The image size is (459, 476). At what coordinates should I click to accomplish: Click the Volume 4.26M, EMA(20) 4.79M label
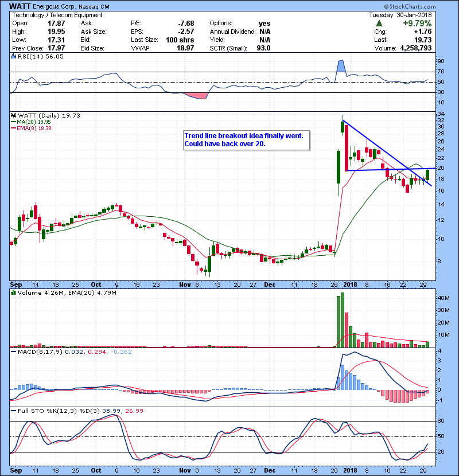tap(67, 293)
